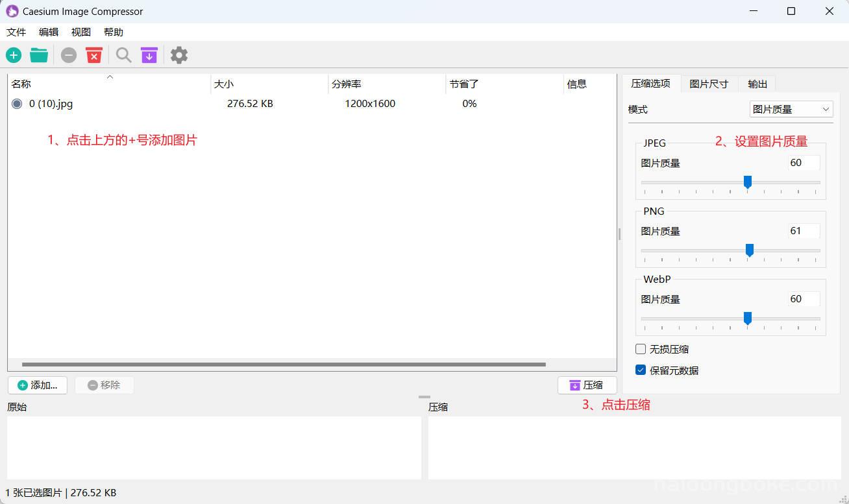Image resolution: width=849 pixels, height=504 pixels.
Task: Click the green plus add-images toolbar icon
Action: click(x=14, y=55)
